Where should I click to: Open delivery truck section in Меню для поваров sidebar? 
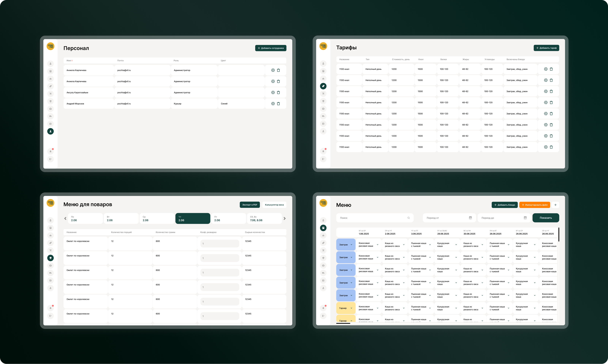50,273
